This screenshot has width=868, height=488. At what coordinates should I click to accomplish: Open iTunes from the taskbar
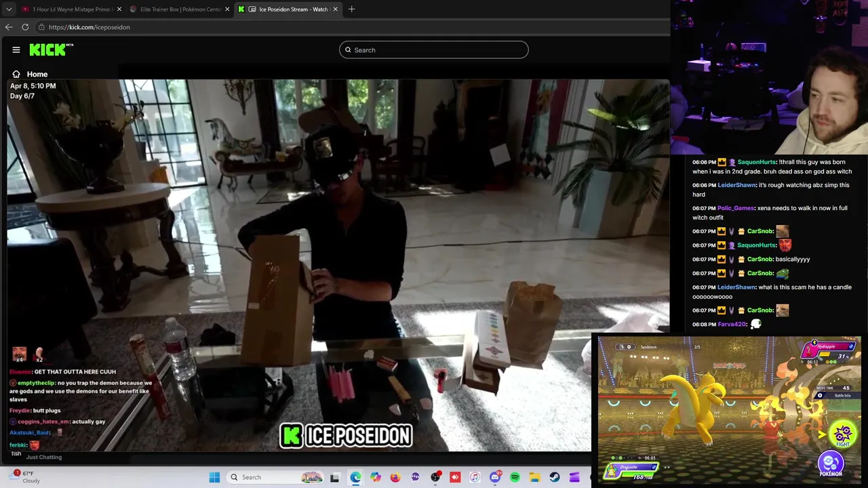[x=475, y=477]
